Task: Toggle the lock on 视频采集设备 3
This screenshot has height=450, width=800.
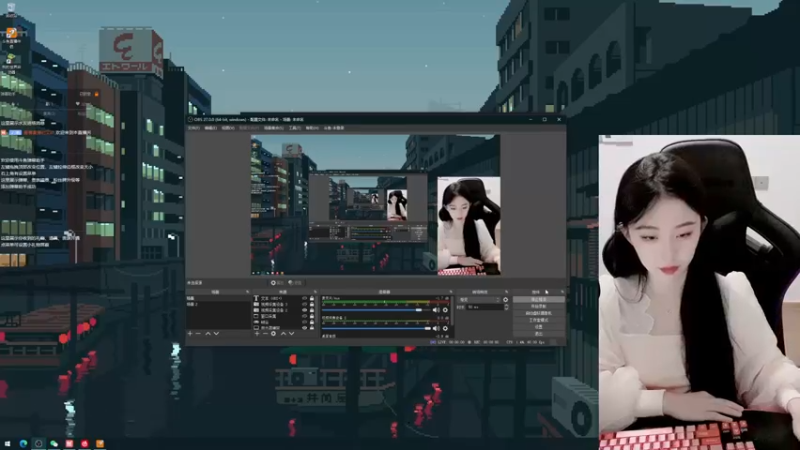Action: tap(312, 304)
